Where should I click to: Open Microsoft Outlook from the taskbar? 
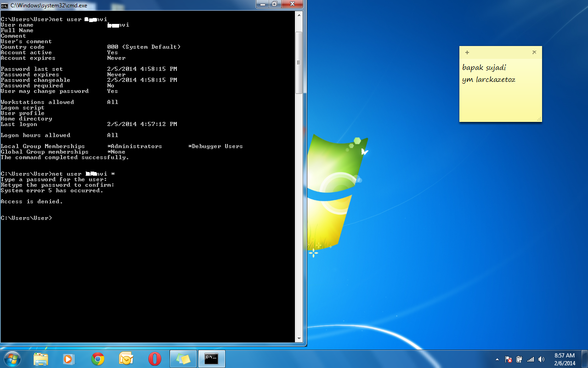(x=126, y=359)
